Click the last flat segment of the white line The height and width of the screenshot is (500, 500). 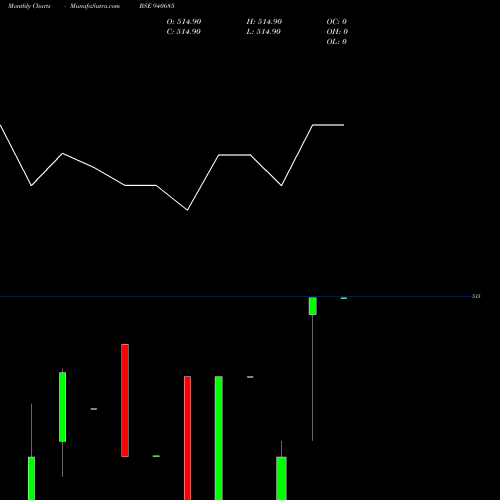click(328, 125)
